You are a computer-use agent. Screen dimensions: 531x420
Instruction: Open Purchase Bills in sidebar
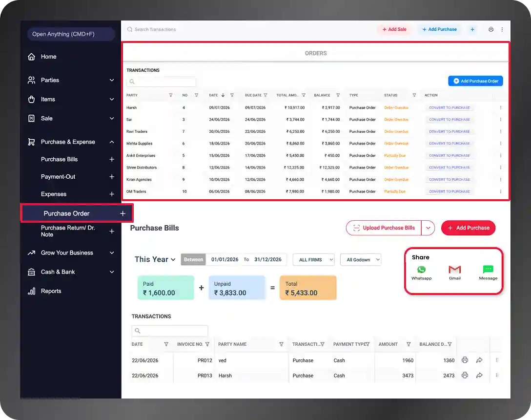[x=59, y=159]
